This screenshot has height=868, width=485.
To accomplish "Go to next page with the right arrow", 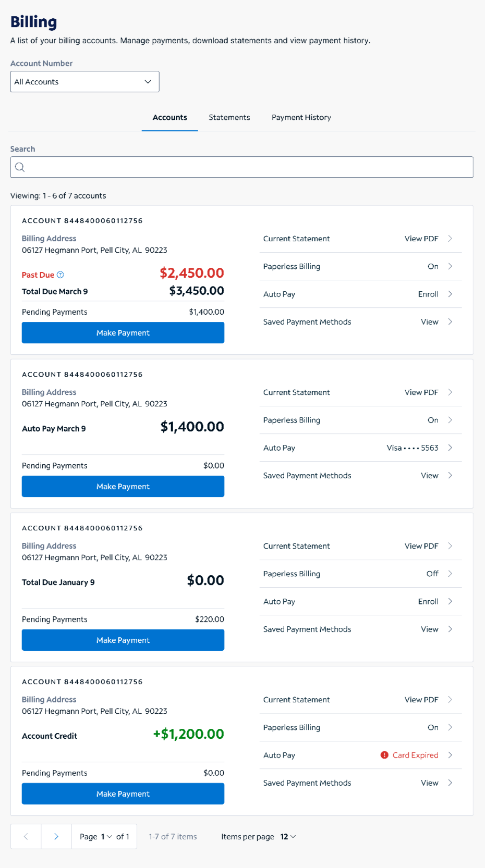I will click(56, 837).
